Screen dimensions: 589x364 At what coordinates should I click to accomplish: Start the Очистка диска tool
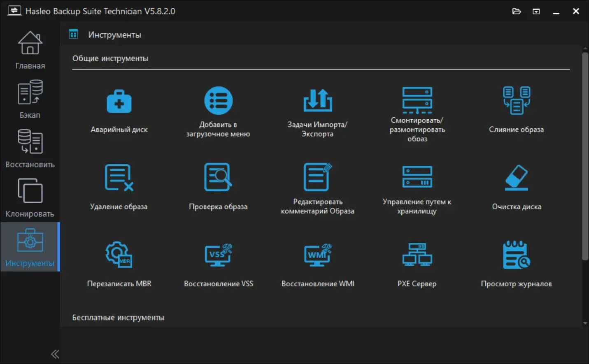coord(516,178)
